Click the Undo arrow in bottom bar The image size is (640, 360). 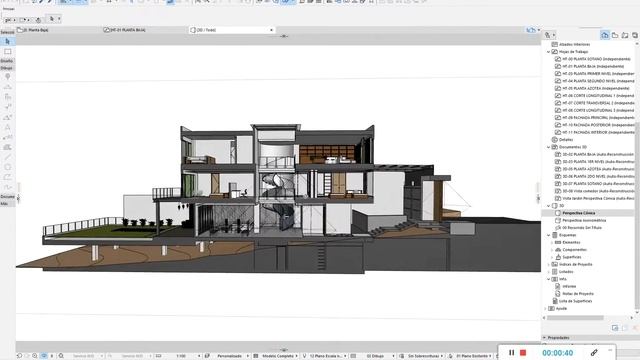(x=19, y=356)
